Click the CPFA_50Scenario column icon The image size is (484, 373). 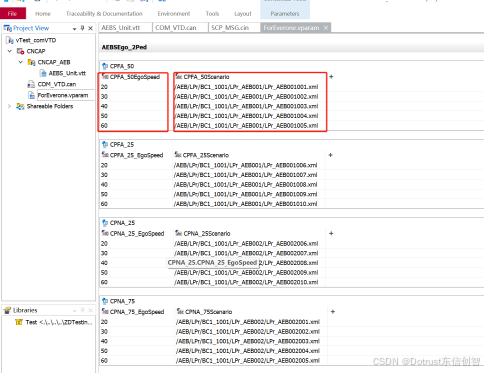tap(179, 77)
